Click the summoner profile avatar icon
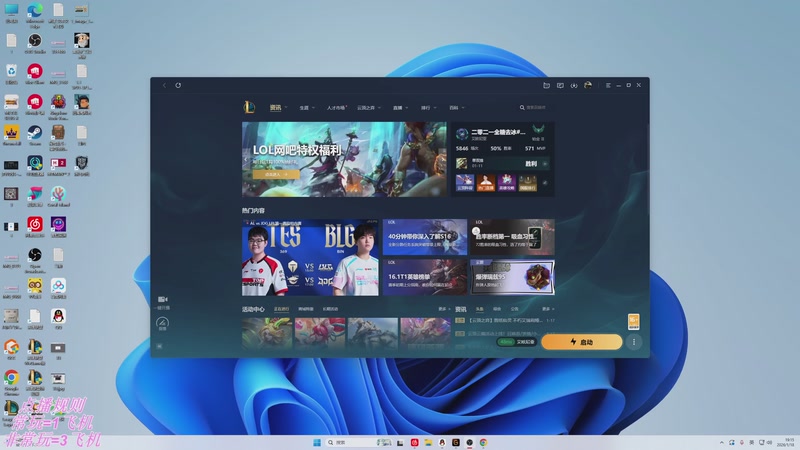Viewport: 800px width, 450px height. 462,134
